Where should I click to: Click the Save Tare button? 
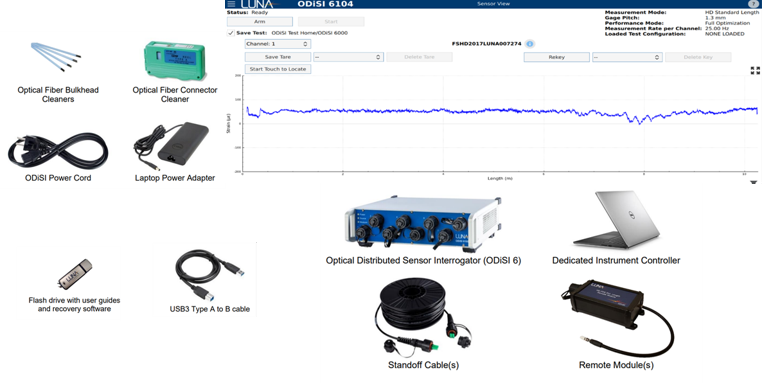pos(277,57)
